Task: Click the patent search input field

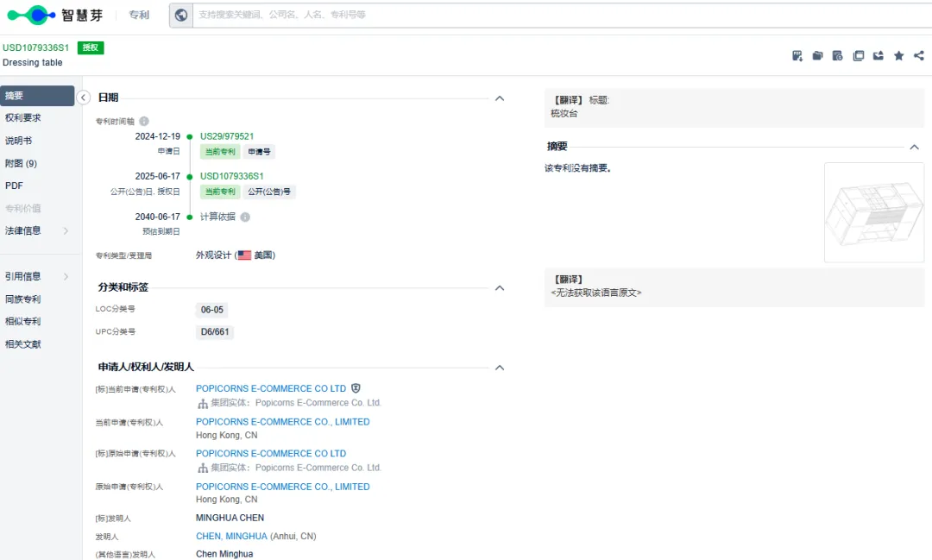Action: 562,15
